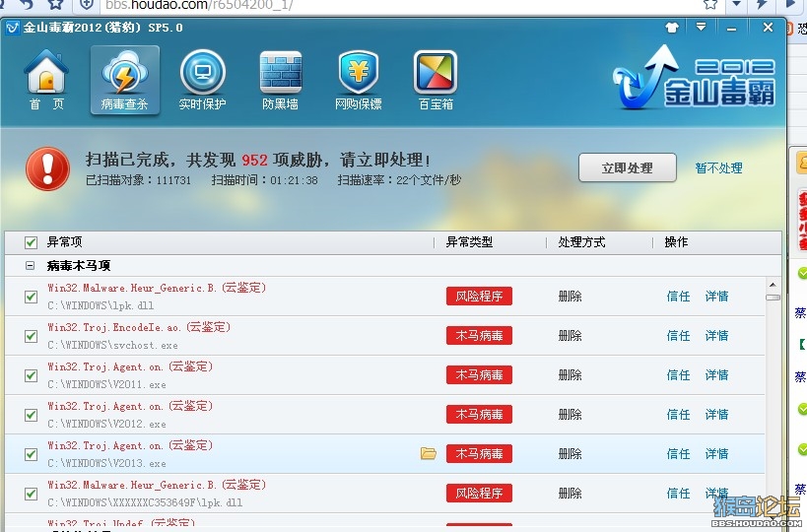This screenshot has height=532, width=807.
Task: Click the 952 threat count text
Action: point(255,160)
